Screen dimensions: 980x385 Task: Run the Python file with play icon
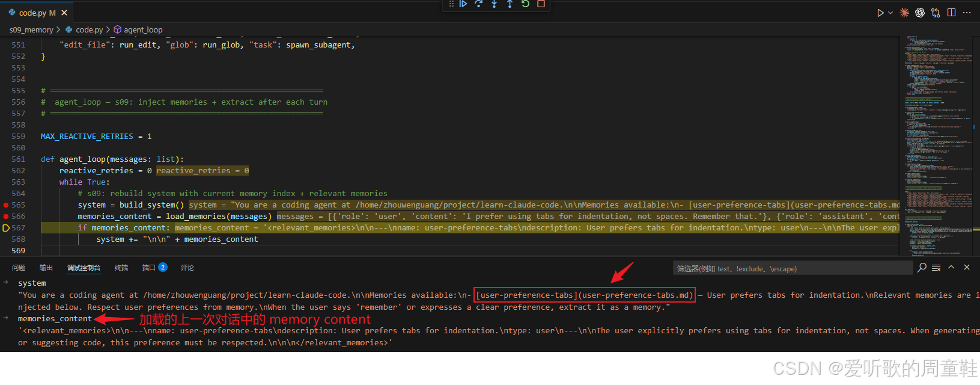[880, 13]
